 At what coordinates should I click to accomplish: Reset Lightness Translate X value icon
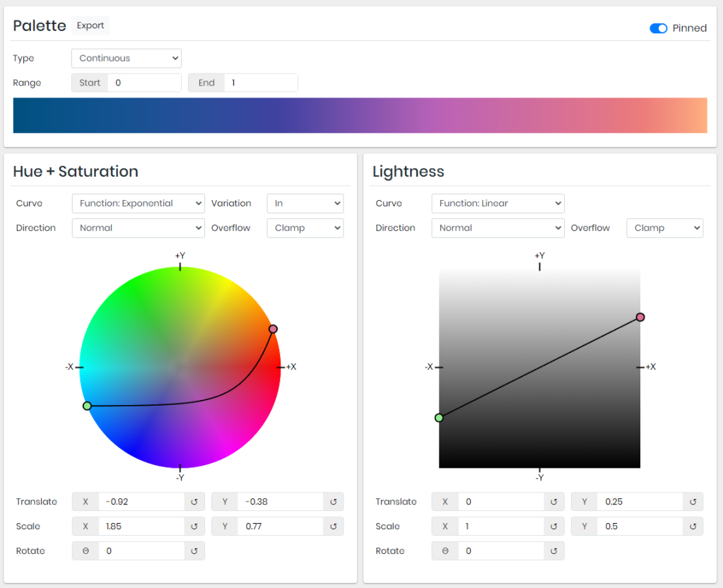tap(554, 502)
